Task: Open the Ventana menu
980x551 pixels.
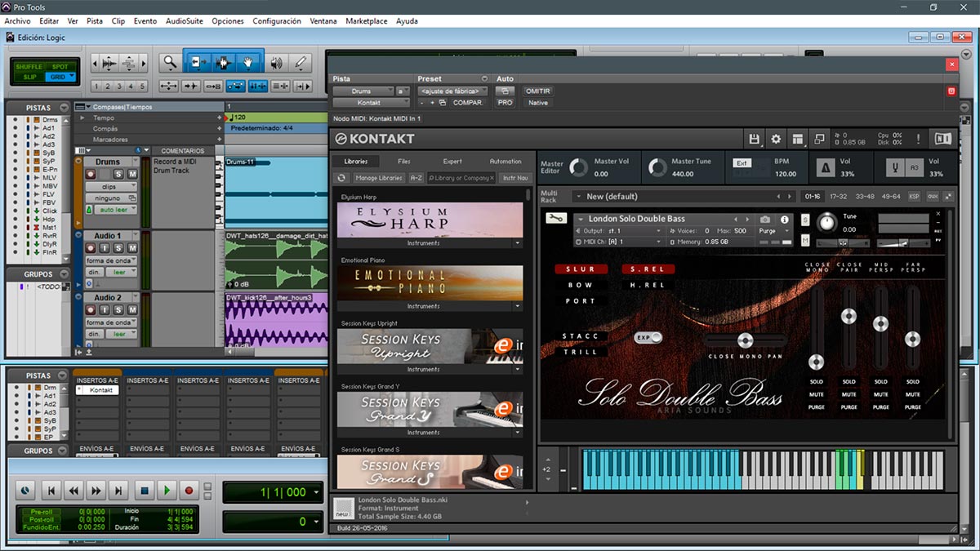Action: click(x=323, y=20)
